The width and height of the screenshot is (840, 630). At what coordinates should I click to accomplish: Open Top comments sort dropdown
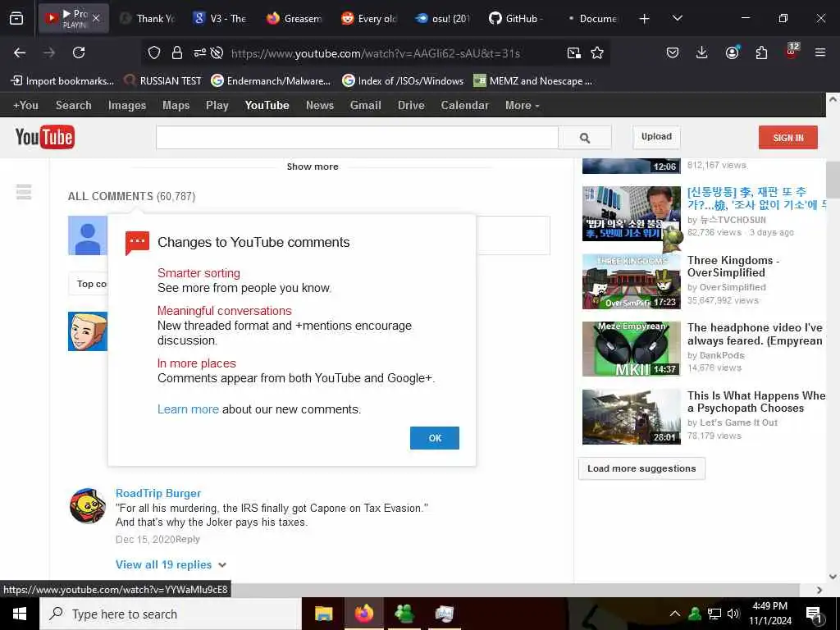[x=89, y=284]
